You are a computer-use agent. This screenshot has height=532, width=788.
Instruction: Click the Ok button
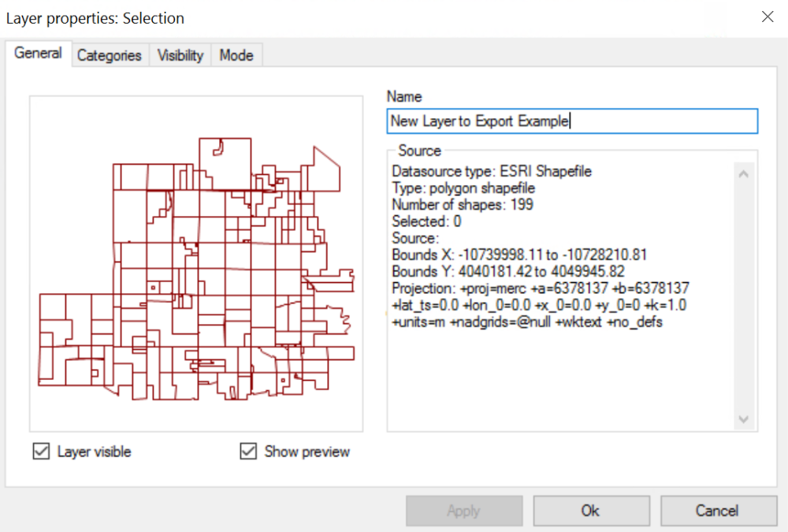591,511
